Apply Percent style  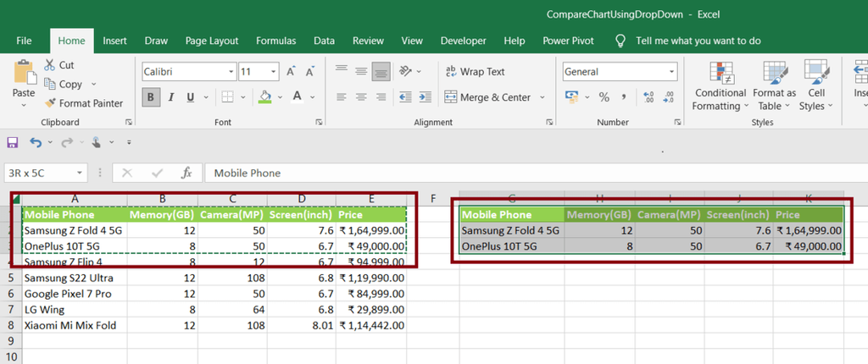604,97
